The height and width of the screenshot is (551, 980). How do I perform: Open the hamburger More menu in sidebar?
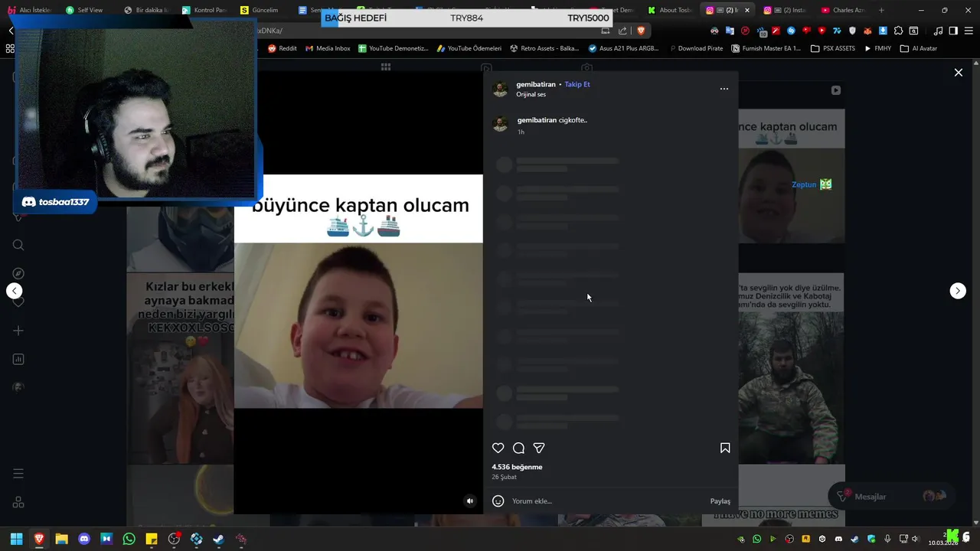pyautogui.click(x=18, y=474)
